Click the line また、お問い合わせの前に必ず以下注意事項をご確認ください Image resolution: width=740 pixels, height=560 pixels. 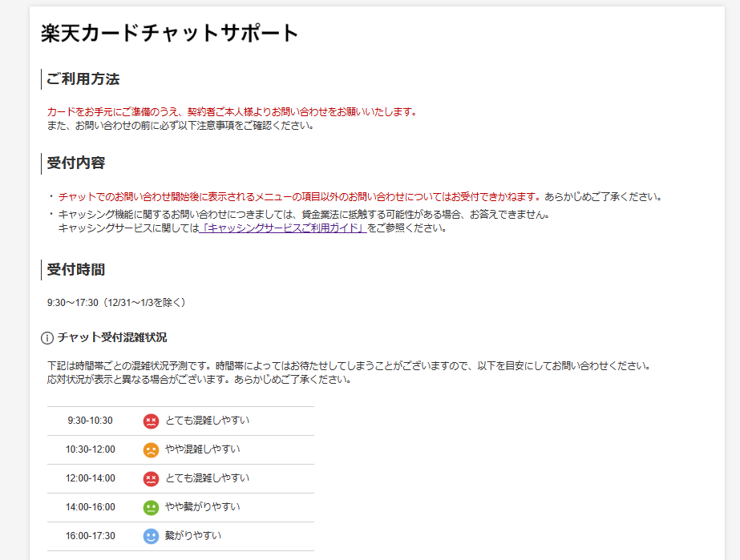pyautogui.click(x=180, y=126)
